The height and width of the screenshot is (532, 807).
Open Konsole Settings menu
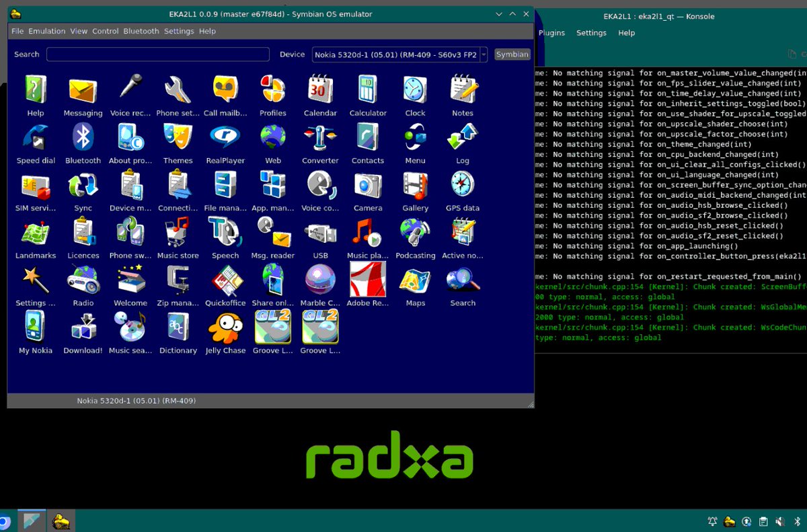pos(591,32)
